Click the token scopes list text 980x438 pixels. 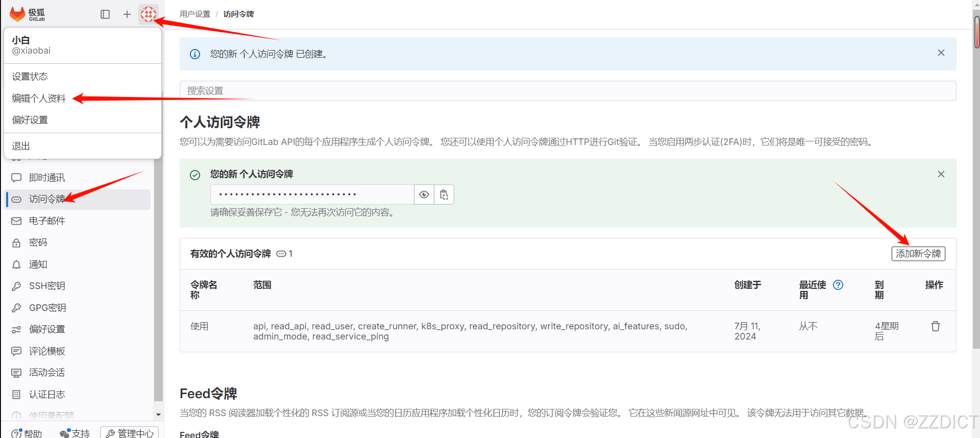[x=470, y=331]
